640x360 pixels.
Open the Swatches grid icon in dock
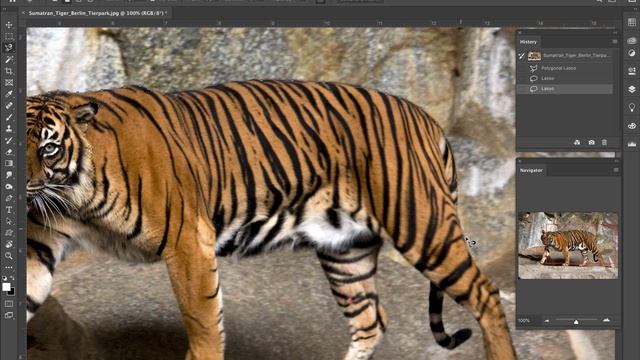coord(632,22)
